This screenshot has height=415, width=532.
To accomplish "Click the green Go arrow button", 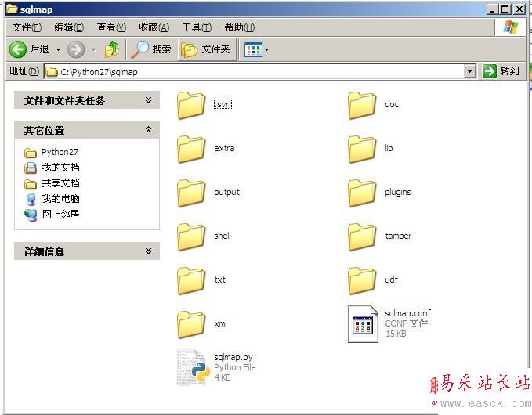I will (490, 71).
